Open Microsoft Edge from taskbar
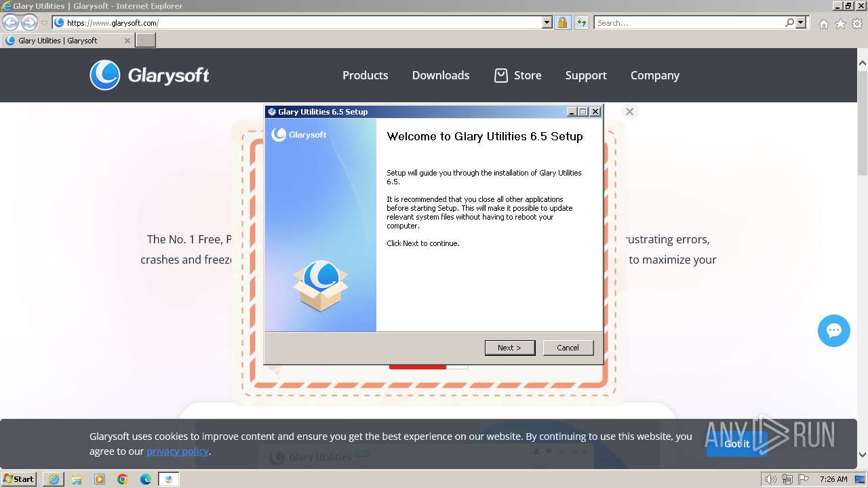 point(146,479)
